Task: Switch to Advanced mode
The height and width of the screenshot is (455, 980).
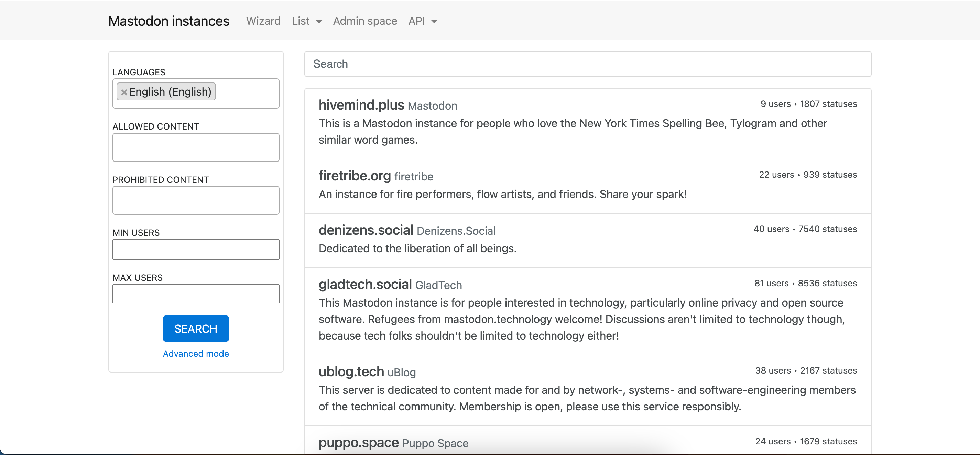Action: tap(196, 354)
